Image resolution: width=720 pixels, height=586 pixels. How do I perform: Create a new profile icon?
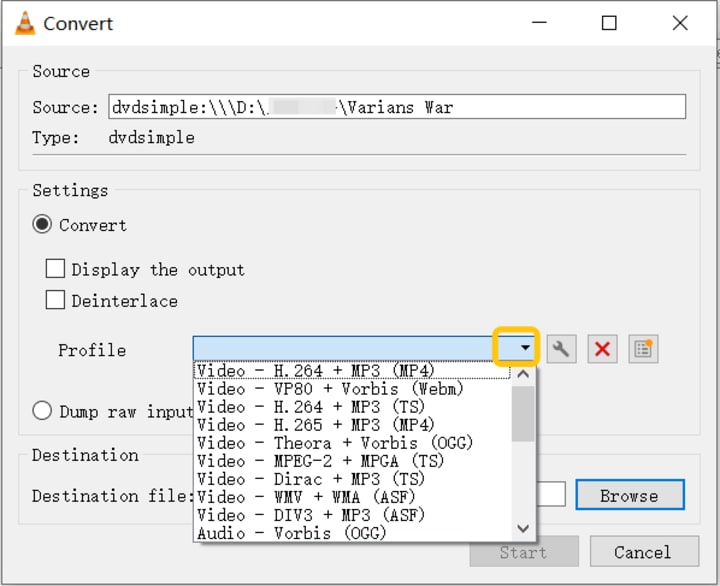click(643, 349)
